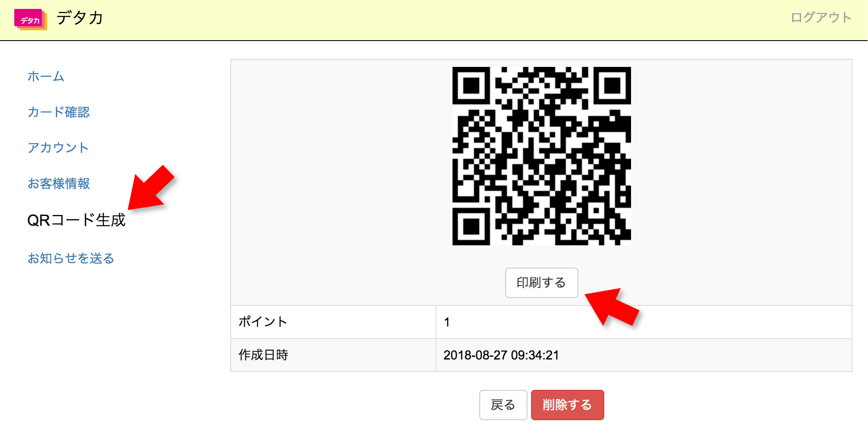The height and width of the screenshot is (438, 868).
Task: Click the QR code image
Action: pyautogui.click(x=541, y=156)
